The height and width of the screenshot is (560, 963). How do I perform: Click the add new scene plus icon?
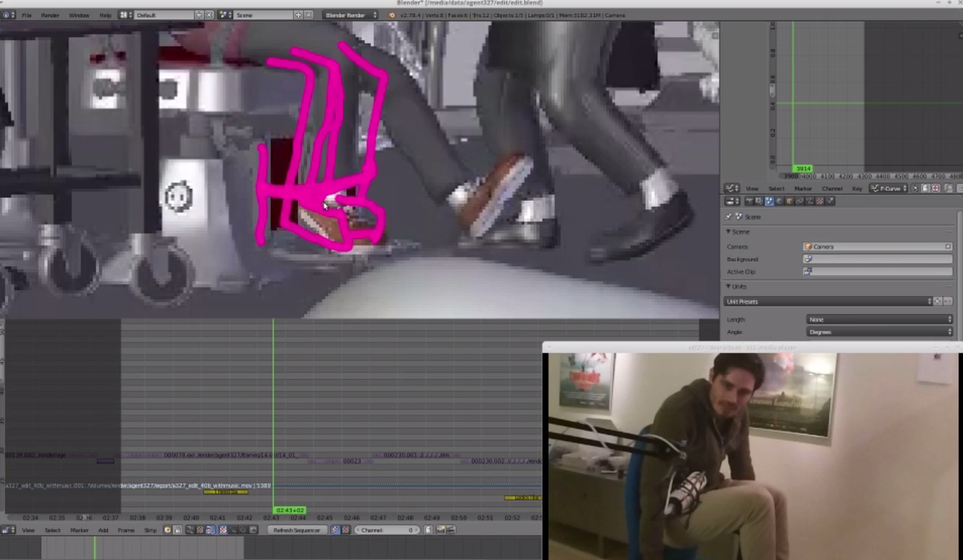point(298,15)
